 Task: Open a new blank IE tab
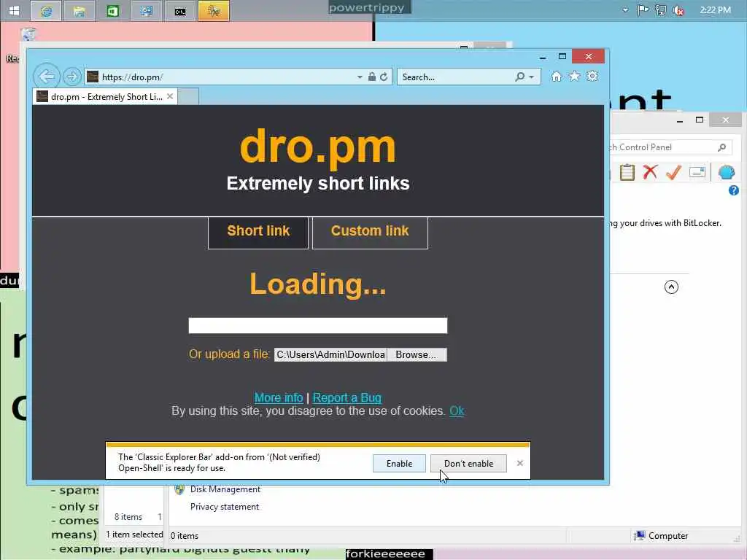pos(189,97)
